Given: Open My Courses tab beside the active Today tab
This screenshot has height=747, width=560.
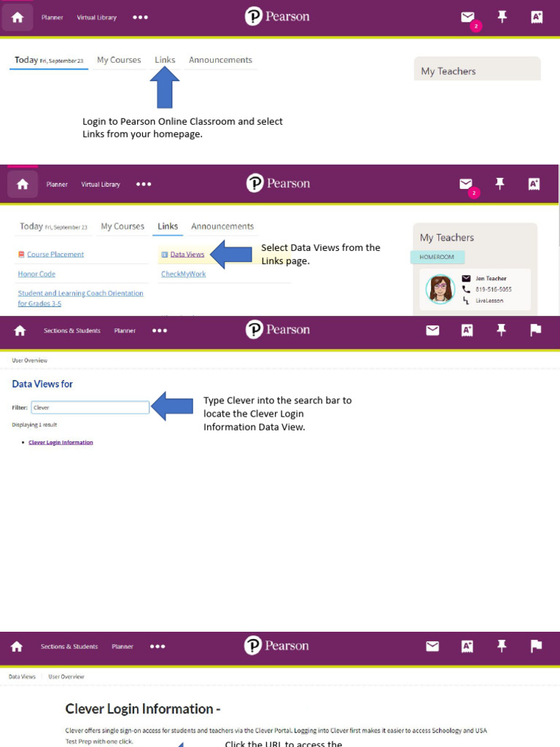Looking at the screenshot, I should [x=119, y=60].
